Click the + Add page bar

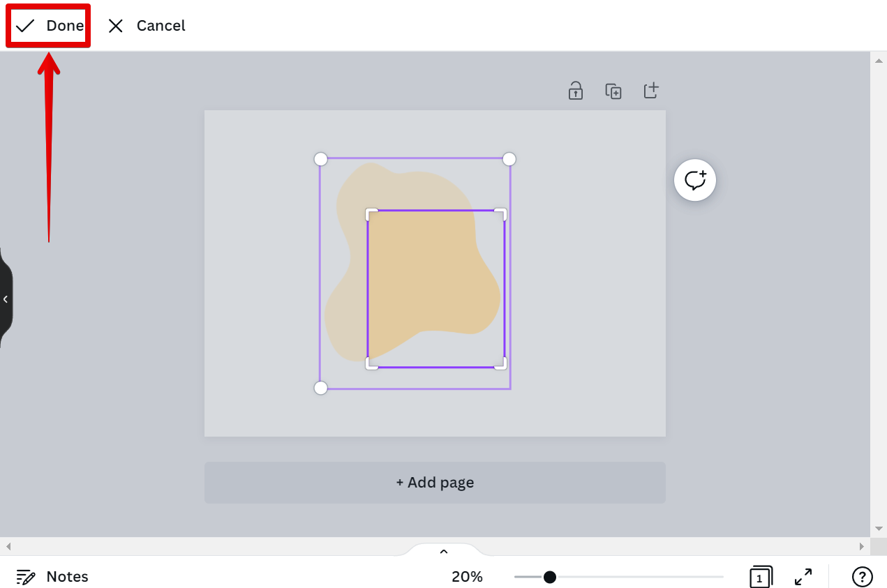click(x=435, y=482)
